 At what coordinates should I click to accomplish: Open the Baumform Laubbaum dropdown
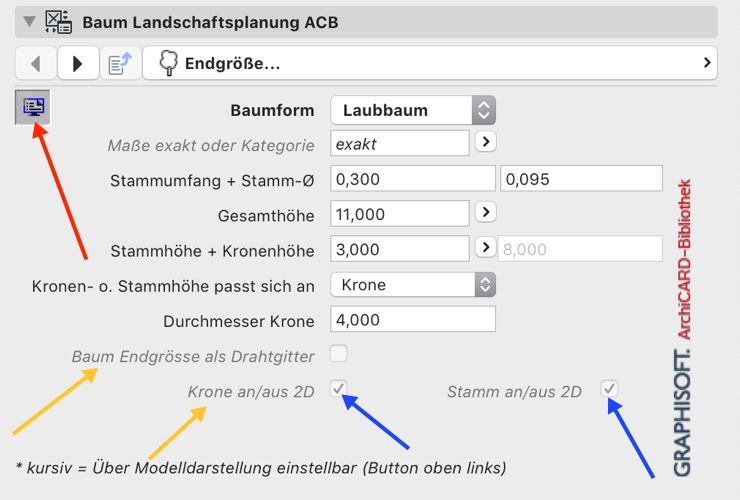tap(413, 110)
